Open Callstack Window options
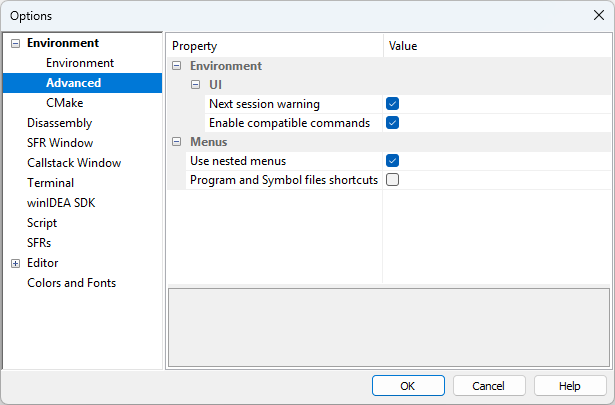 tap(74, 163)
